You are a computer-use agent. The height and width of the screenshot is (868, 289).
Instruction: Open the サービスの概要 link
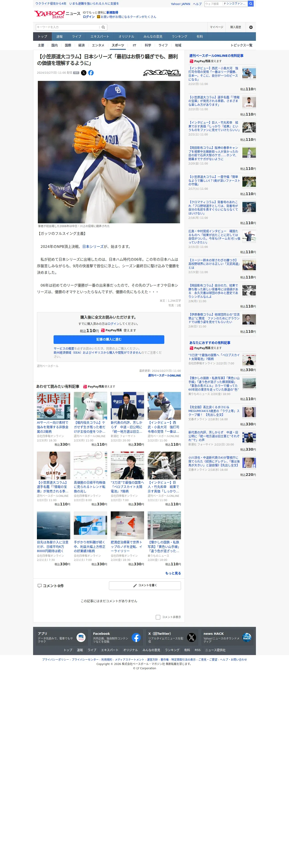pos(64,349)
